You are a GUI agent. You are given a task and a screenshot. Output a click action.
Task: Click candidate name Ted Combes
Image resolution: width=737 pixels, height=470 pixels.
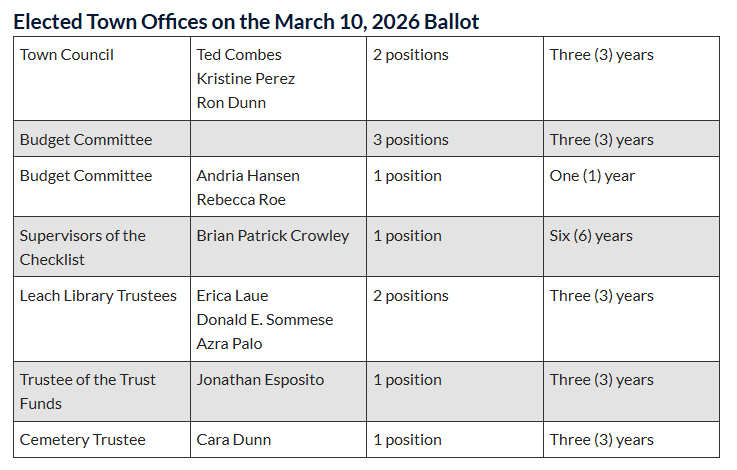pyautogui.click(x=239, y=55)
